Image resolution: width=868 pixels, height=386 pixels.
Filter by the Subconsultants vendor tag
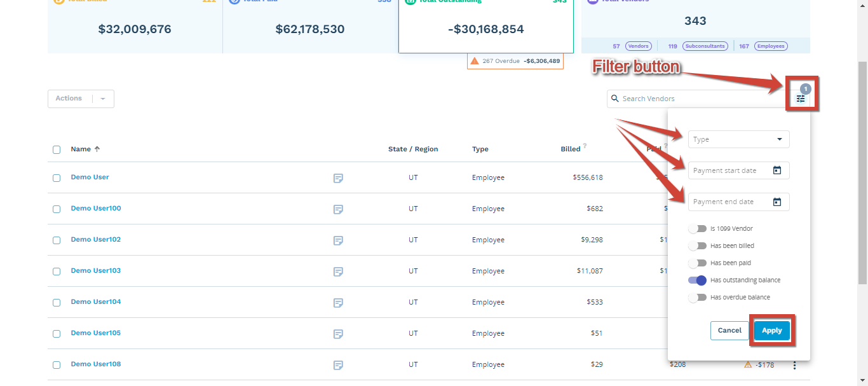click(x=705, y=46)
